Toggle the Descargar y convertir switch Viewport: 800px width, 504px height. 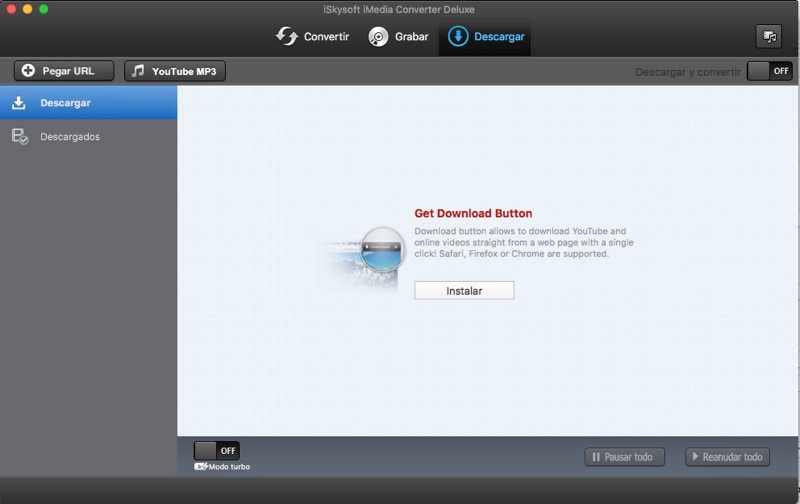coord(770,71)
